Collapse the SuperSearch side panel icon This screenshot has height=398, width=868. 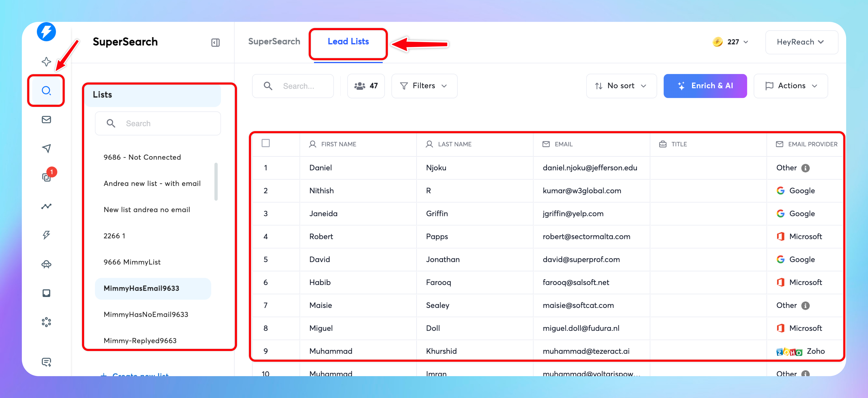(215, 42)
